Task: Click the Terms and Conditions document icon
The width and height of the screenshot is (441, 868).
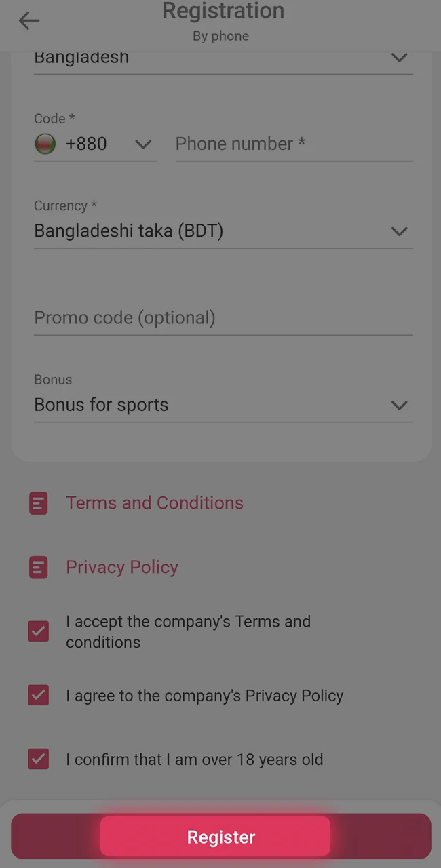Action: pos(38,503)
